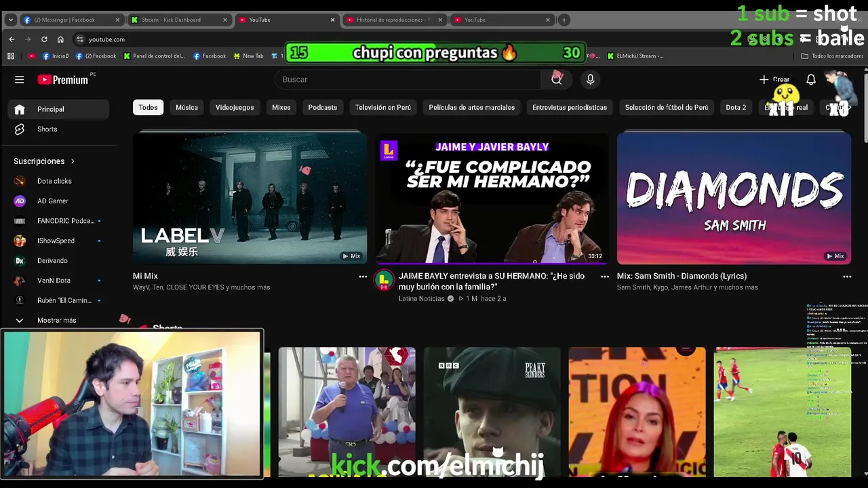Image resolution: width=868 pixels, height=488 pixels.
Task: Open ELMichiJ Stream bookmark
Action: [x=635, y=56]
